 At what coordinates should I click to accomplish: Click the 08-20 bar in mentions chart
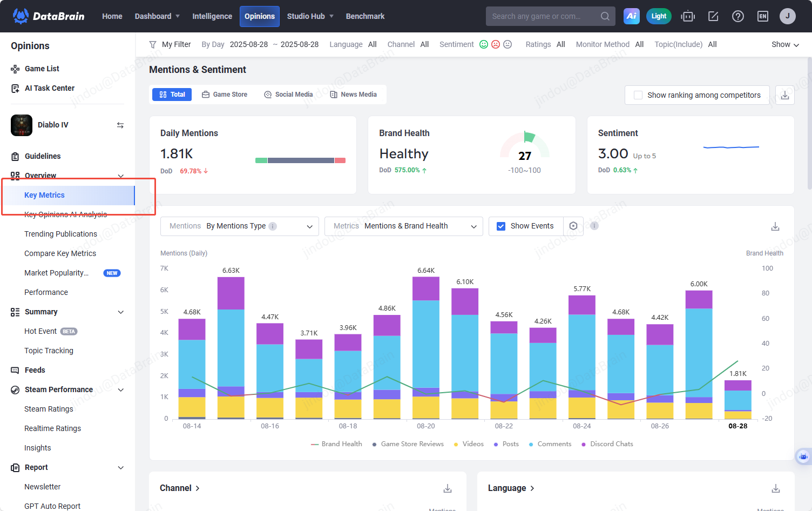[426, 348]
